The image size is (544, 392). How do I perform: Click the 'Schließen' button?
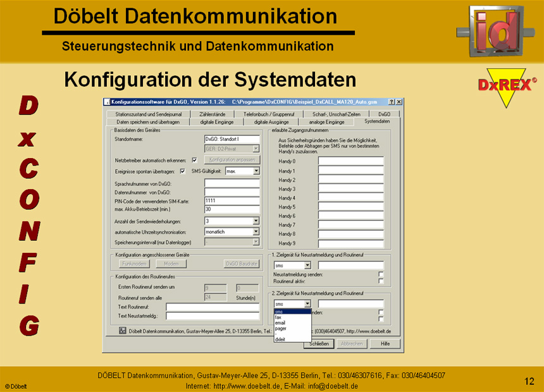(x=319, y=344)
